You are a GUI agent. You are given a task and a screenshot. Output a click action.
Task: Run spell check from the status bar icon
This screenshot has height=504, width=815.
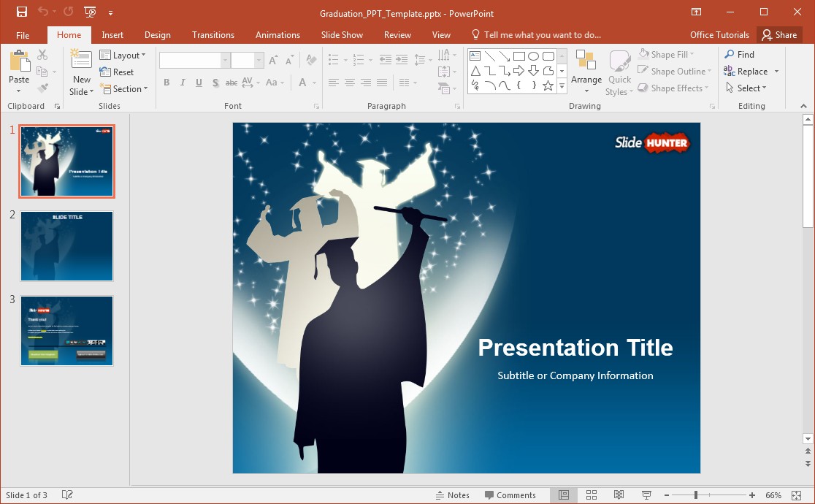67,495
